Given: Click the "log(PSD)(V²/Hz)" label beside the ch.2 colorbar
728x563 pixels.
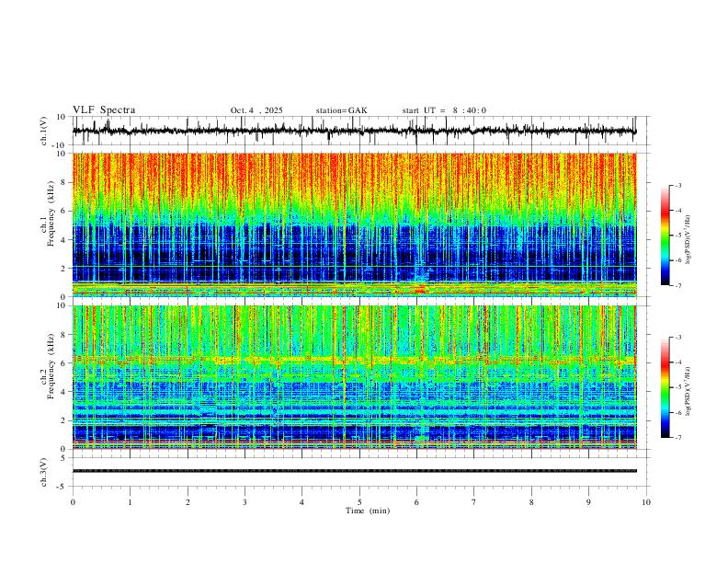Looking at the screenshot, I should [x=688, y=391].
